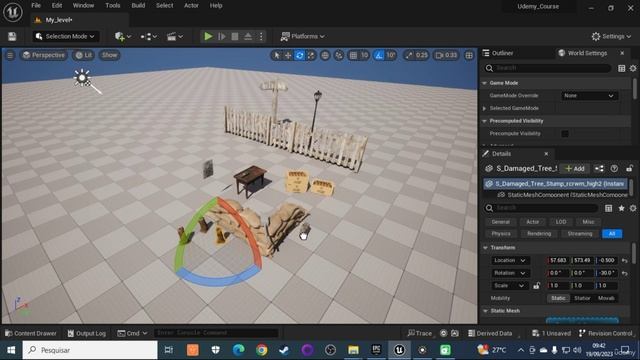
Task: Adjust the camera speed 0.33 setting
Action: pos(446,55)
